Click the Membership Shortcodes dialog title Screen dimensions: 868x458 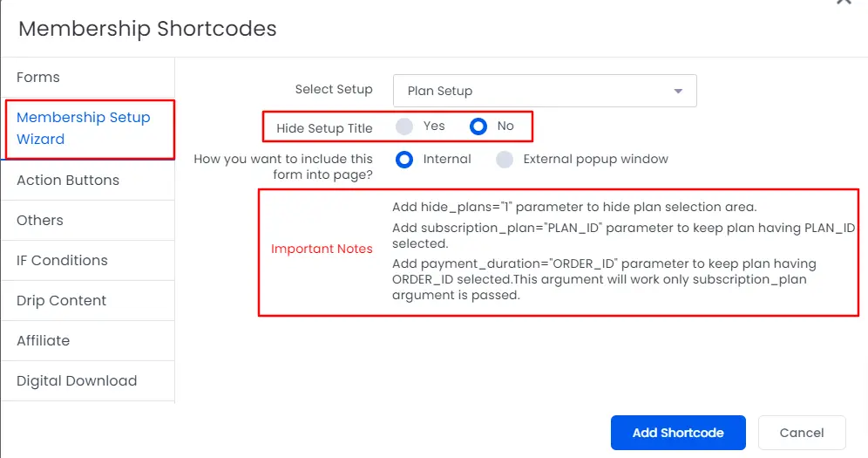pyautogui.click(x=147, y=29)
